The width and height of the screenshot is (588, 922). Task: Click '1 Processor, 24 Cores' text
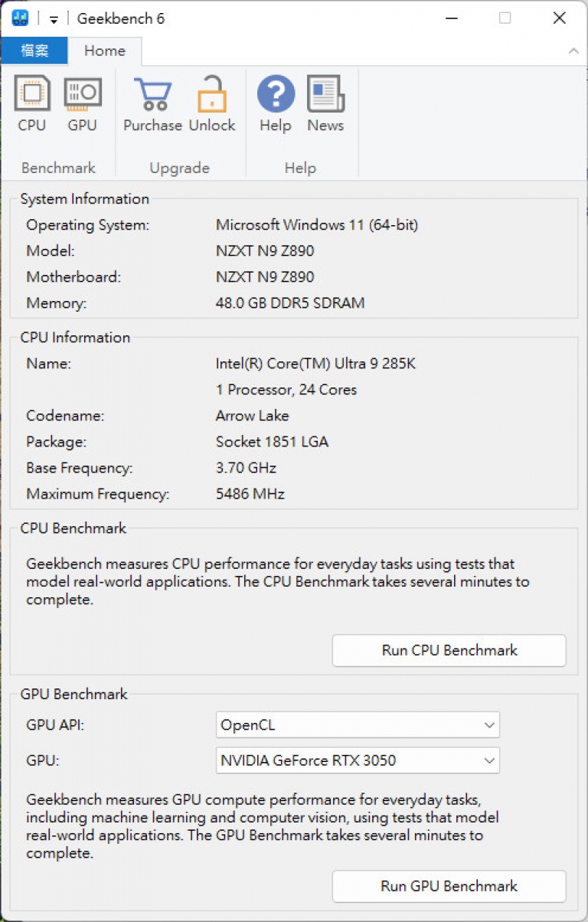point(286,389)
